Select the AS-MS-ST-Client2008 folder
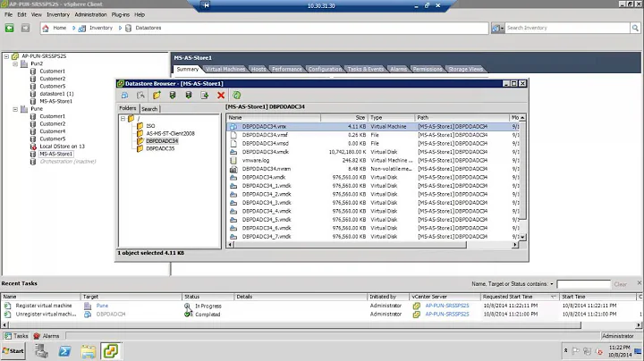 tap(171, 134)
